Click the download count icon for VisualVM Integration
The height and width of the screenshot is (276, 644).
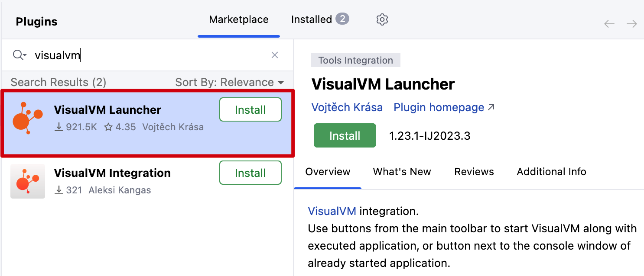click(x=59, y=190)
